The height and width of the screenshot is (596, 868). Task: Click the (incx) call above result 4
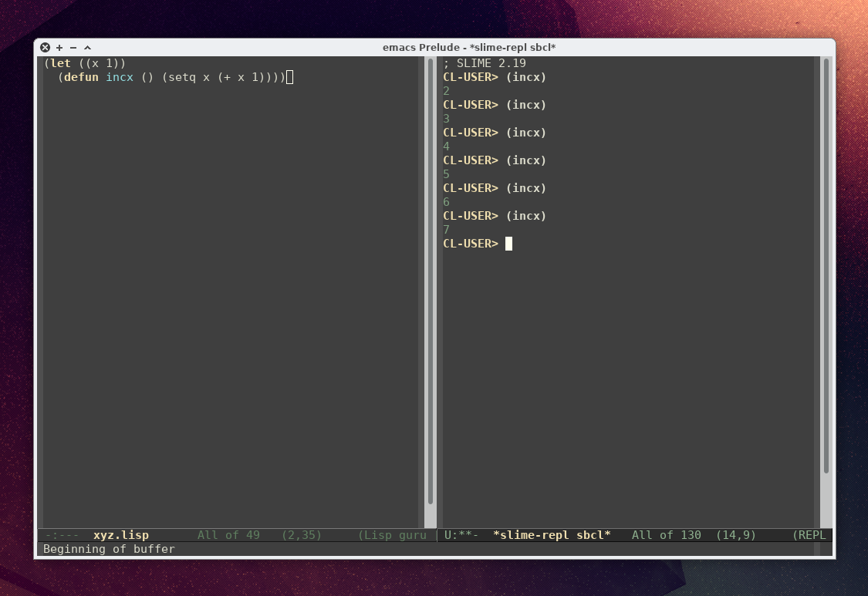tap(526, 133)
